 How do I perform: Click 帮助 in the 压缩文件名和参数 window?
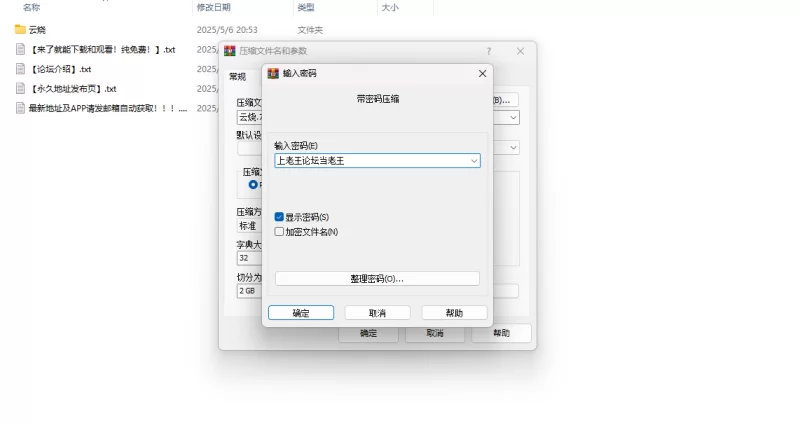501,333
